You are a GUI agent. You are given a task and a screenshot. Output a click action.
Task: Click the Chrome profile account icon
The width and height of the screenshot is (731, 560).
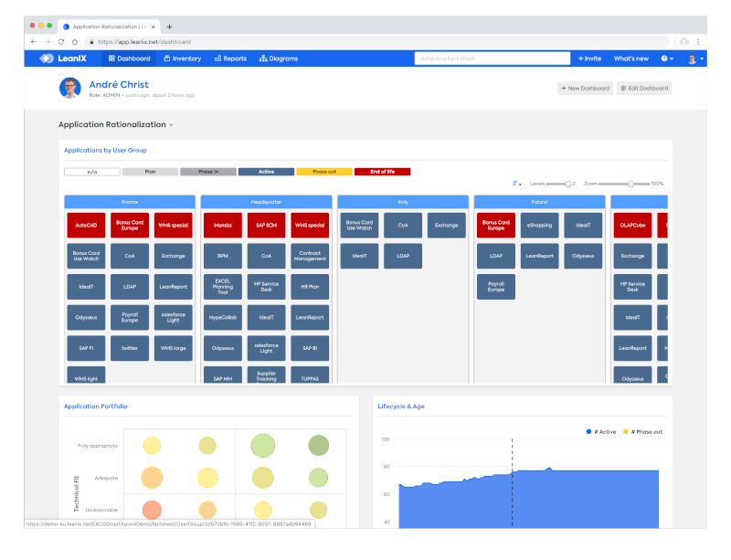[683, 42]
